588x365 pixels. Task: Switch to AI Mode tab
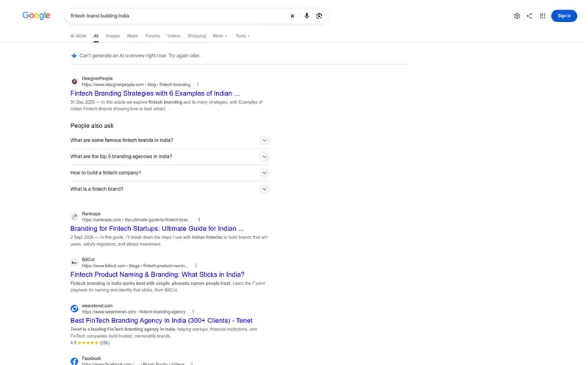coord(78,35)
